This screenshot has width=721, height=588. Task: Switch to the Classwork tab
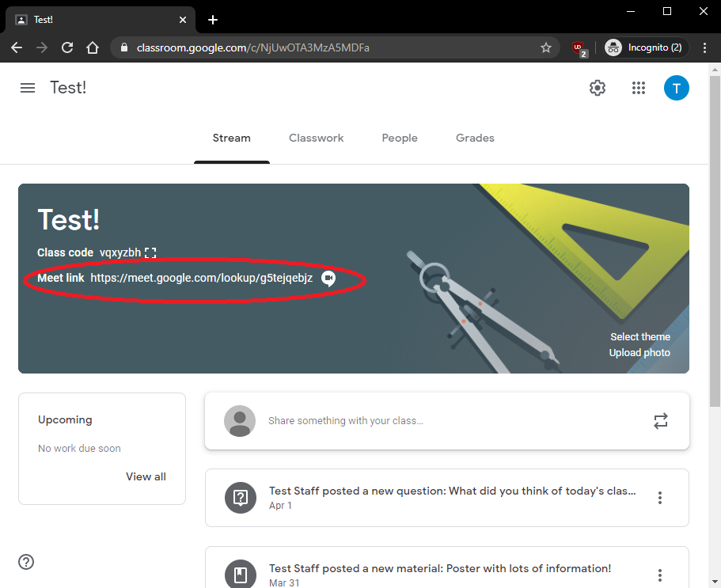point(316,138)
